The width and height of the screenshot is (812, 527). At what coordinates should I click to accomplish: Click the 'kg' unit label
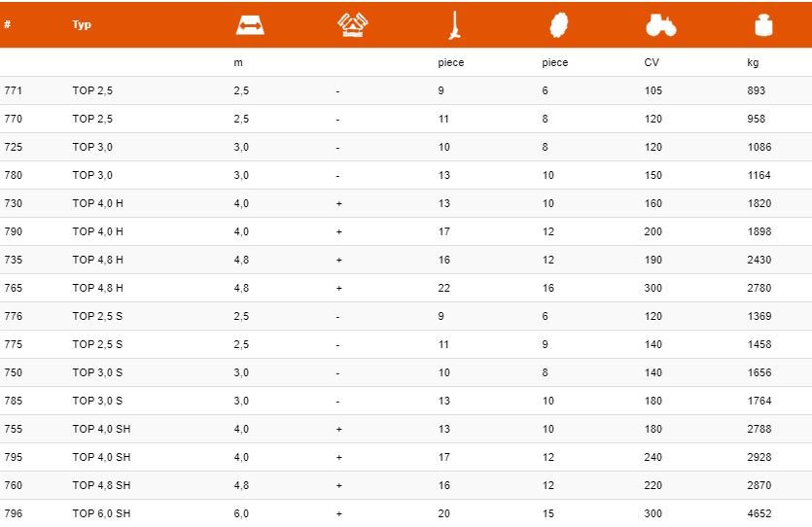[753, 62]
